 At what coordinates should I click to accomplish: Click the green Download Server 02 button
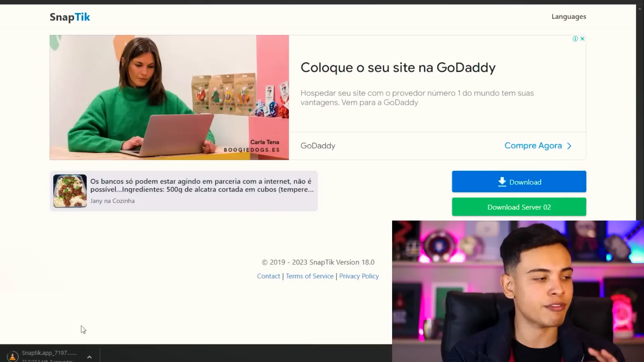coord(519,207)
